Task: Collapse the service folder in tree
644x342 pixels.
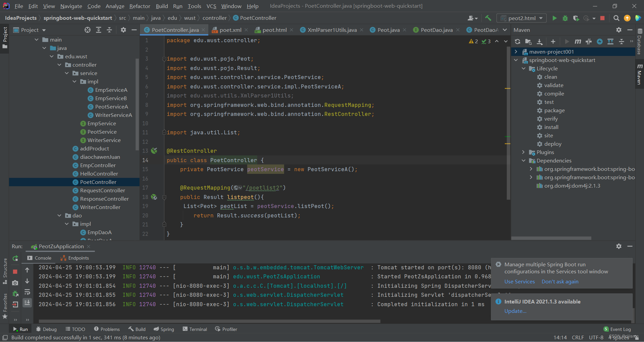Action: tap(67, 73)
